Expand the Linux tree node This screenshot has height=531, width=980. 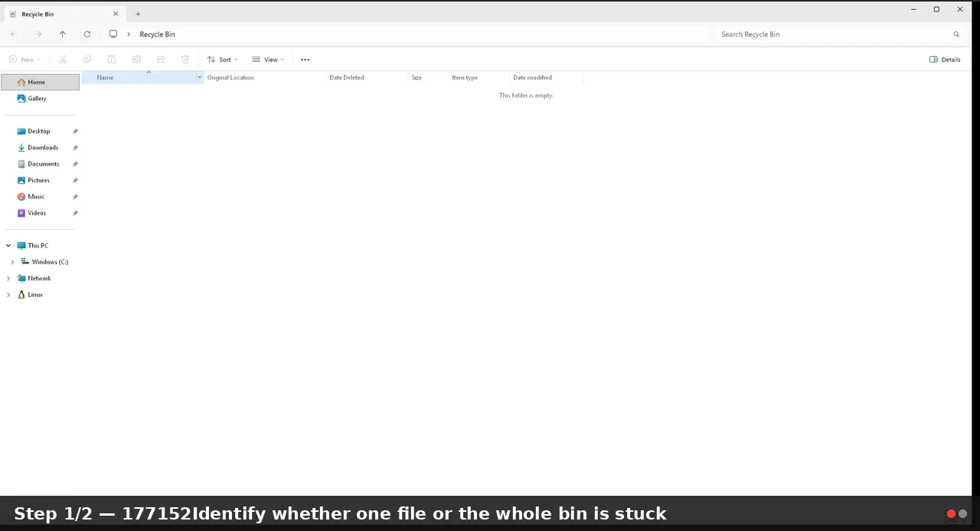[8, 295]
